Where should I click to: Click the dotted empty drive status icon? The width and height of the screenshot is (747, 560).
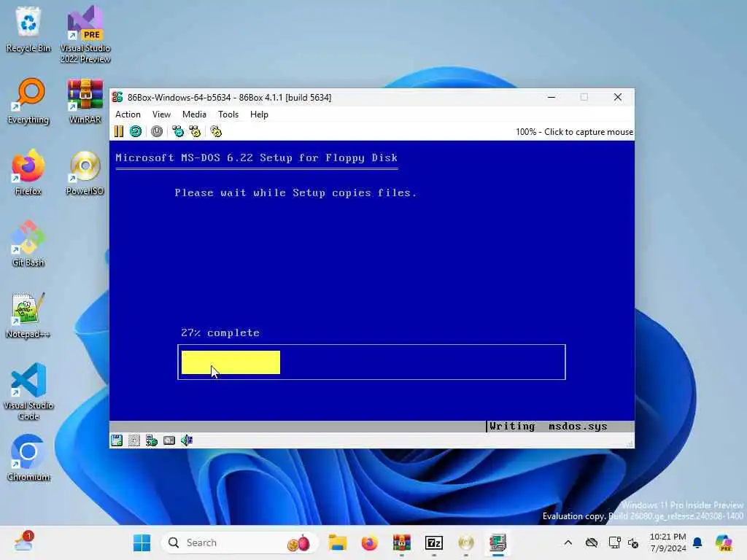pyautogui.click(x=134, y=440)
